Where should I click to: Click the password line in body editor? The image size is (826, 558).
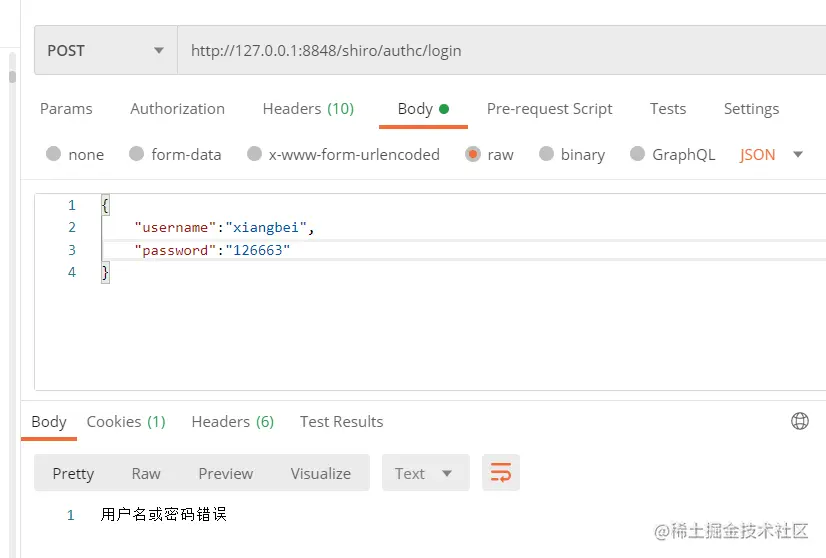tap(212, 250)
